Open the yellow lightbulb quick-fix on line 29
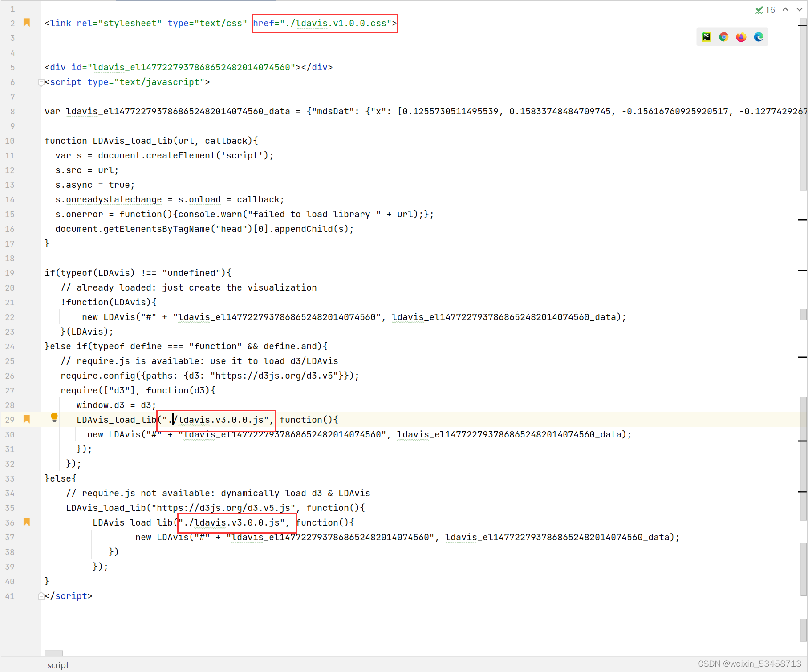 54,417
